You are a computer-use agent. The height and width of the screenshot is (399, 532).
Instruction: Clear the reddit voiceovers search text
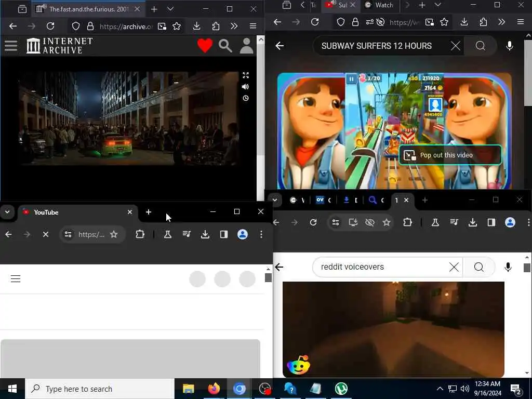point(454,267)
